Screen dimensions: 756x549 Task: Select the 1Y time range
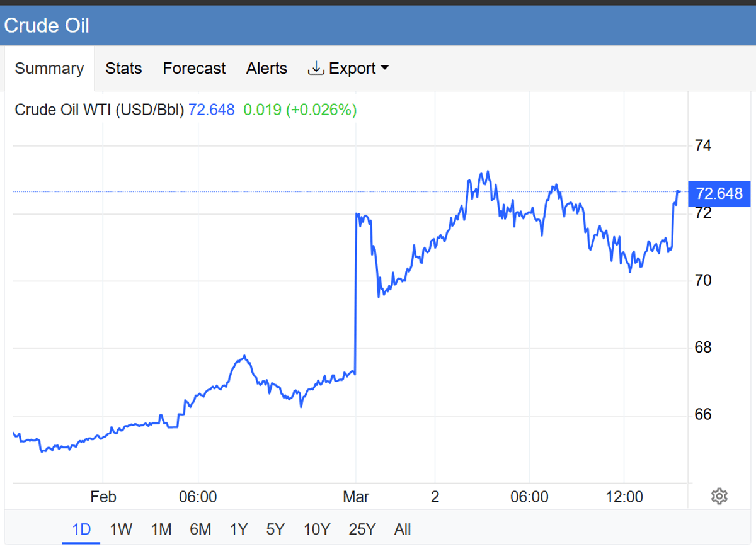pos(238,529)
